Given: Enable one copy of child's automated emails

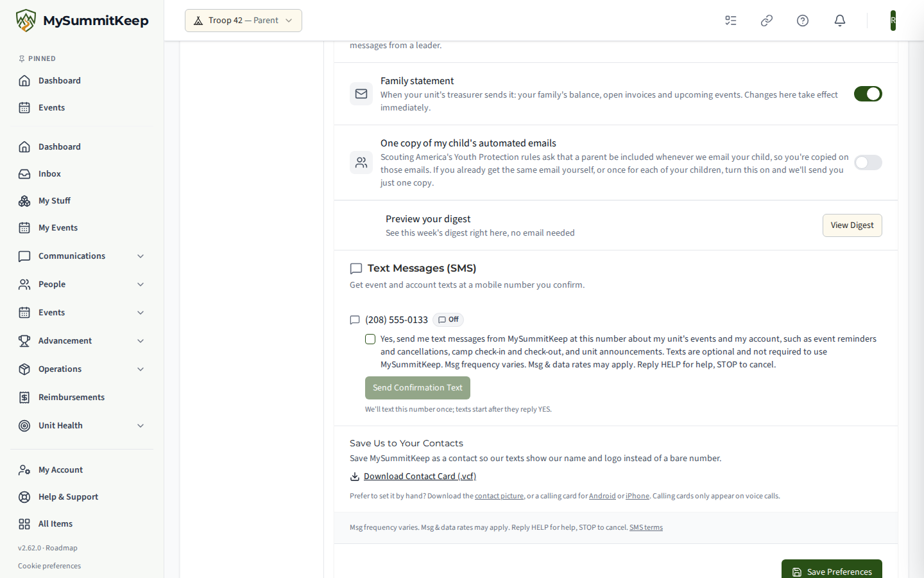Looking at the screenshot, I should point(868,162).
